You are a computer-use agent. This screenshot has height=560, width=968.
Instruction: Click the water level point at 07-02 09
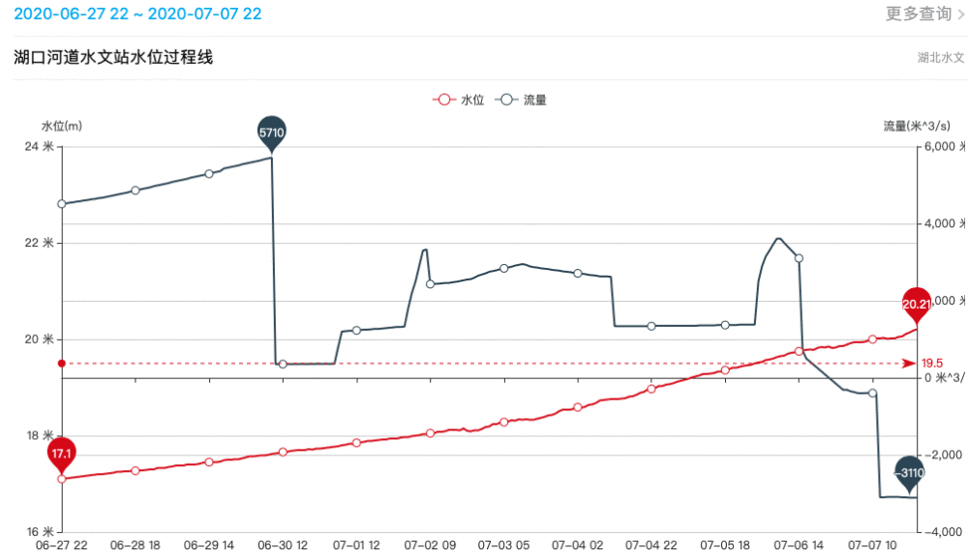click(x=430, y=433)
